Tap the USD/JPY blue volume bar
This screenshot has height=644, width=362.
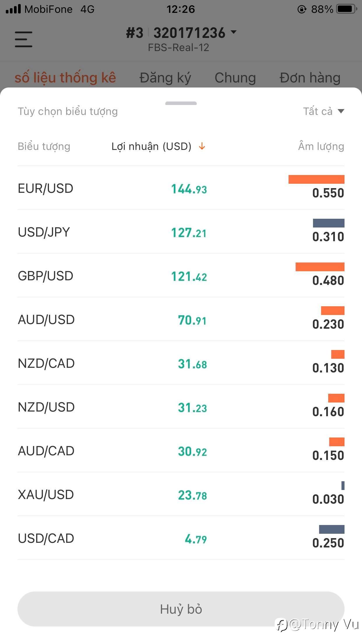pos(328,223)
